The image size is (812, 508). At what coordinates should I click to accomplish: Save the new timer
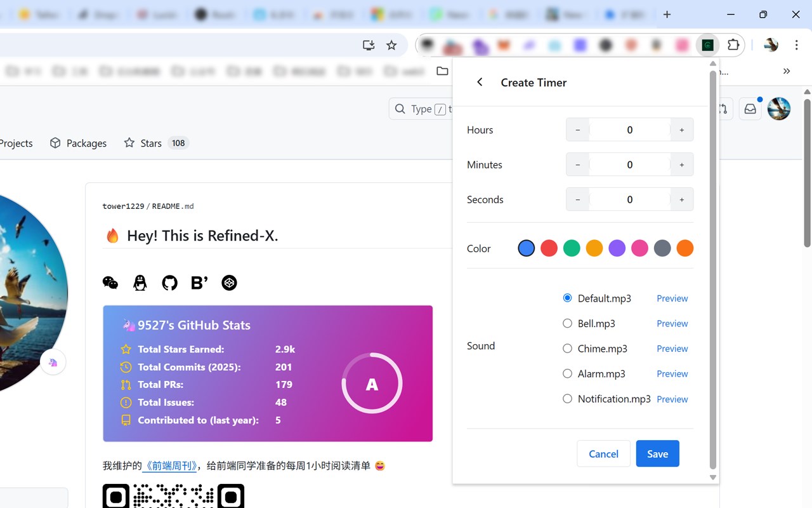(x=658, y=453)
